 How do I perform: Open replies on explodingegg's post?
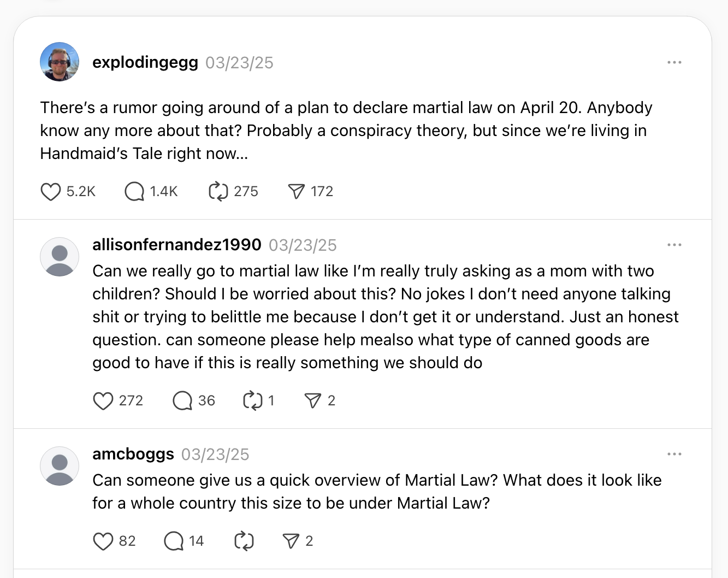tap(134, 192)
